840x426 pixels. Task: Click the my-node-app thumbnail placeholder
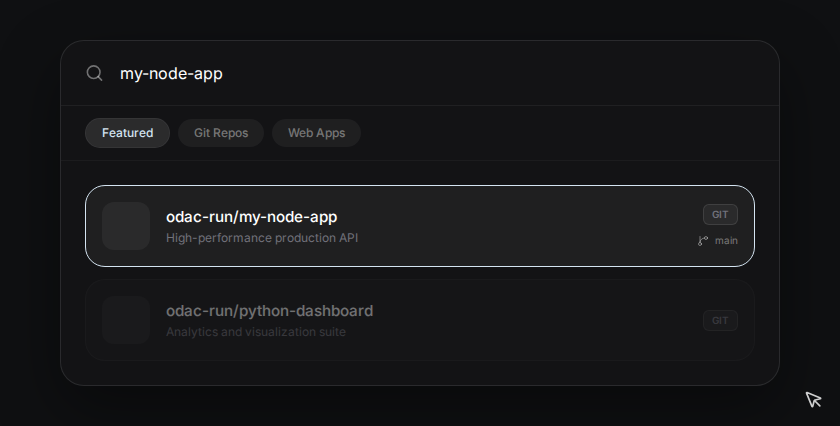126,226
